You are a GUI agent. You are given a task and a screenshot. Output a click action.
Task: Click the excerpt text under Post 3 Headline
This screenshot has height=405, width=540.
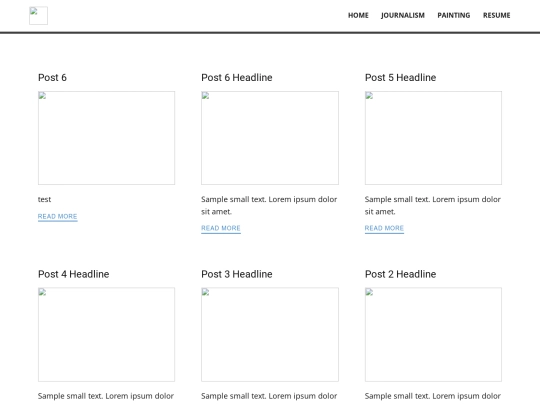pos(269,396)
